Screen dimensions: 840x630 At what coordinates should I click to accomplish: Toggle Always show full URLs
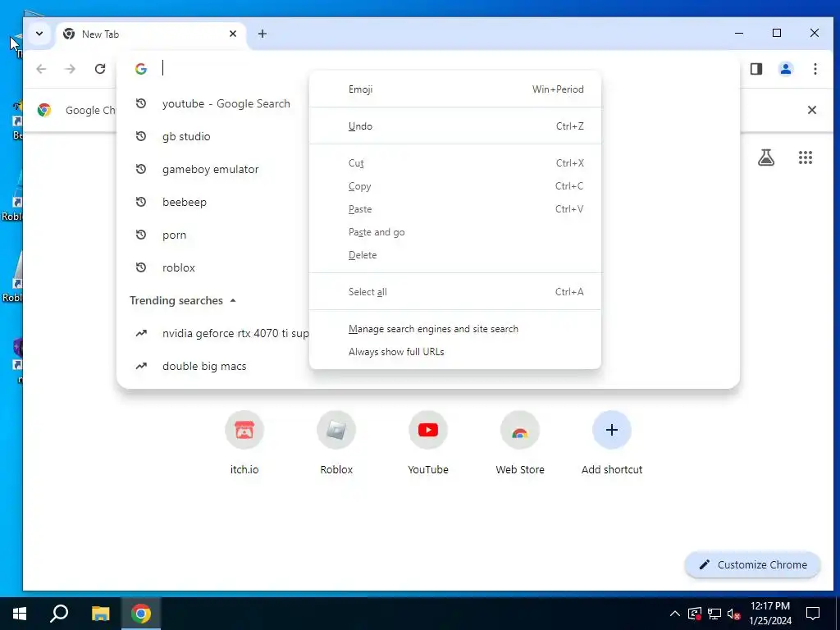click(454, 352)
